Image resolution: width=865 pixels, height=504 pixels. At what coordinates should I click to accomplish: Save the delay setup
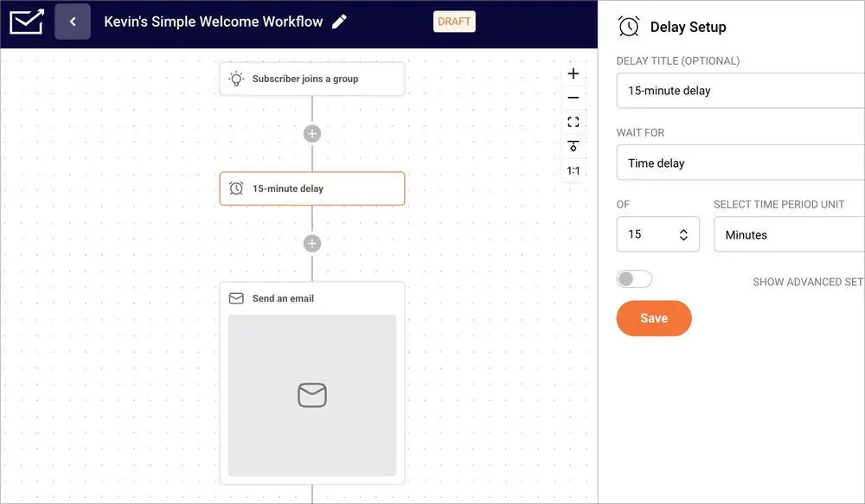click(x=654, y=318)
